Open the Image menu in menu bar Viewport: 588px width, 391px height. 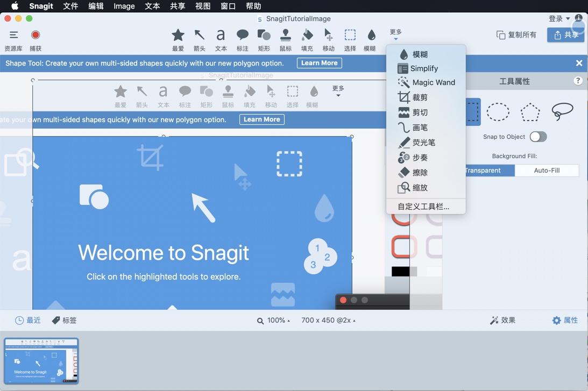coord(124,6)
